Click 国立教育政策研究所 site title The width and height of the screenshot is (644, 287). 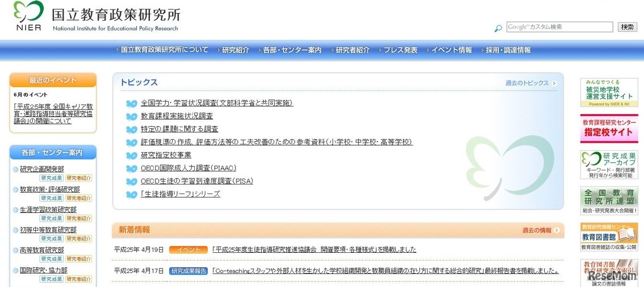point(116,14)
